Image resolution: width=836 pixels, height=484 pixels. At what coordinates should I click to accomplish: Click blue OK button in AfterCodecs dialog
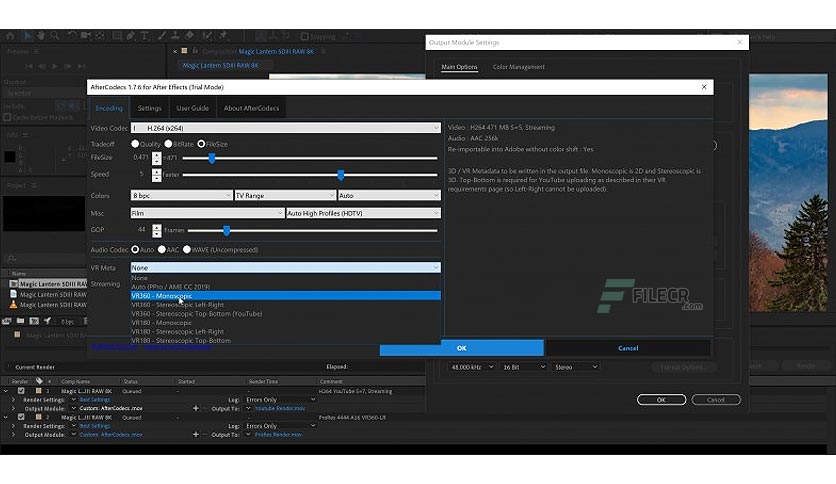[x=462, y=348]
